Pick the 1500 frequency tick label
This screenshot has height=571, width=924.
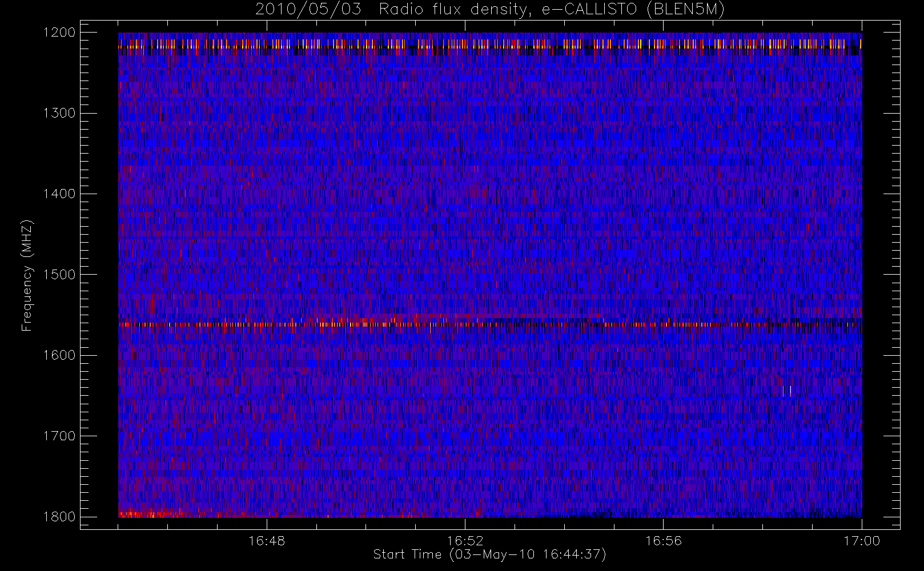[59, 275]
